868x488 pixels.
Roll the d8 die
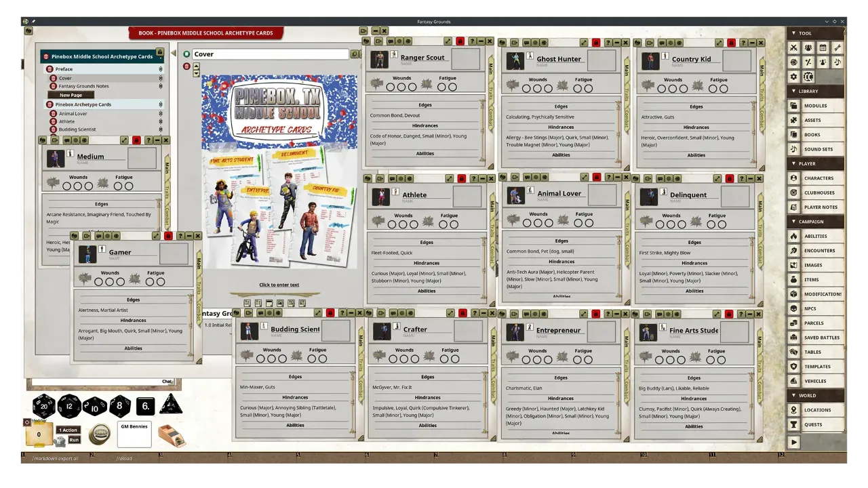coord(120,406)
